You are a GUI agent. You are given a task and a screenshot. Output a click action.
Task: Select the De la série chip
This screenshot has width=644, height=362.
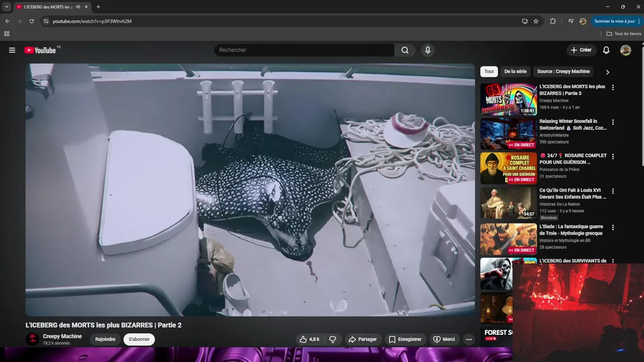(515, 71)
